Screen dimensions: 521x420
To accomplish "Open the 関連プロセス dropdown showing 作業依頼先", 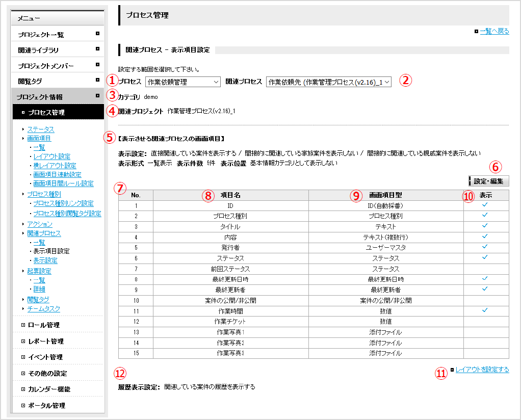I will click(x=329, y=82).
